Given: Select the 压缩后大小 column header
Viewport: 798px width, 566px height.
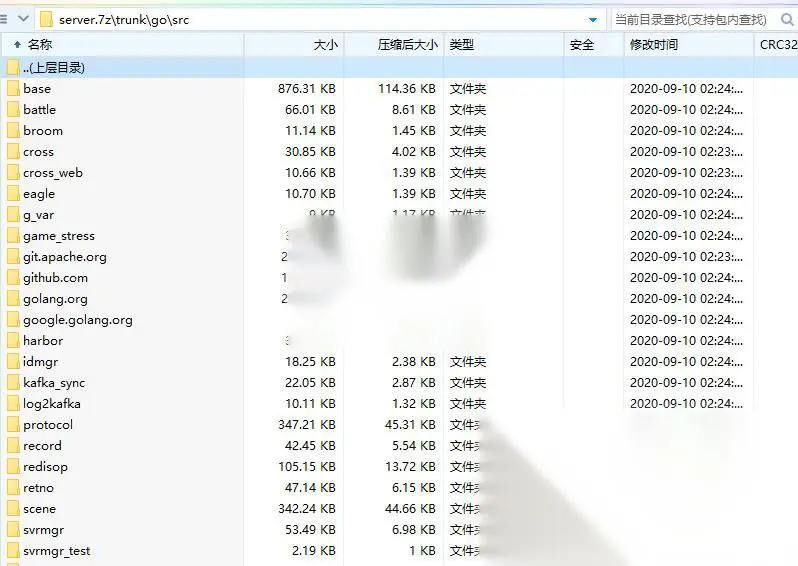Looking at the screenshot, I should pyautogui.click(x=394, y=45).
